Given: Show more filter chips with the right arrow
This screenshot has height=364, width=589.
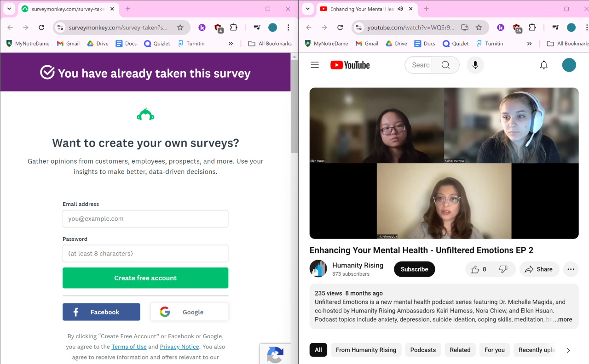Looking at the screenshot, I should pyautogui.click(x=568, y=350).
